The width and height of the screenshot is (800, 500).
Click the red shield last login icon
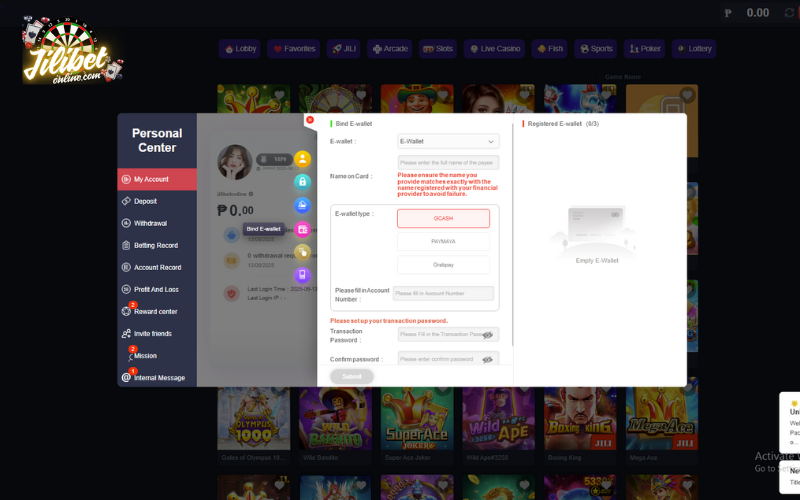231,293
